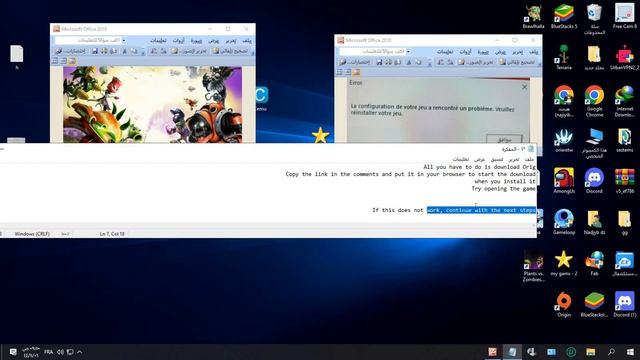Click the Plants vs Zombies picture
Screen dimensions: 640x360
click(x=152, y=104)
